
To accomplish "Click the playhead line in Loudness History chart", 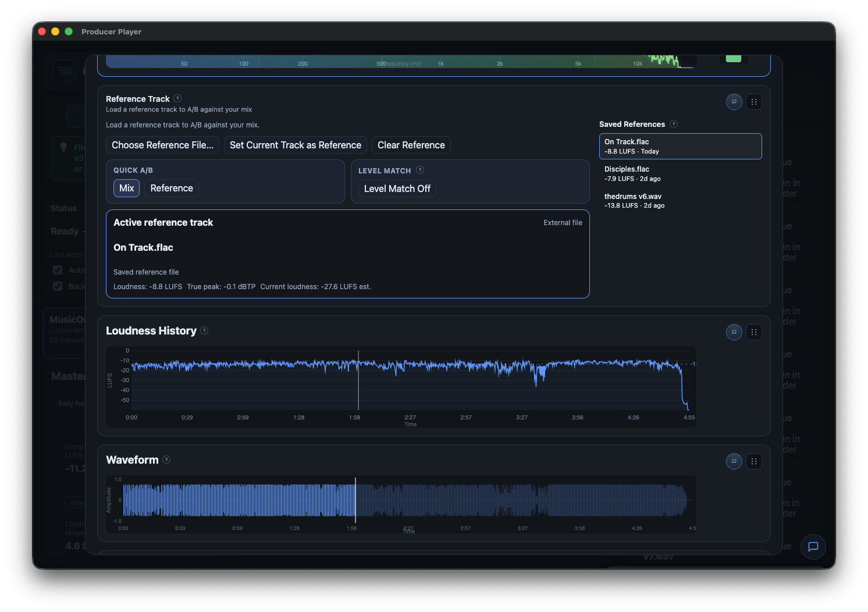I will point(358,380).
